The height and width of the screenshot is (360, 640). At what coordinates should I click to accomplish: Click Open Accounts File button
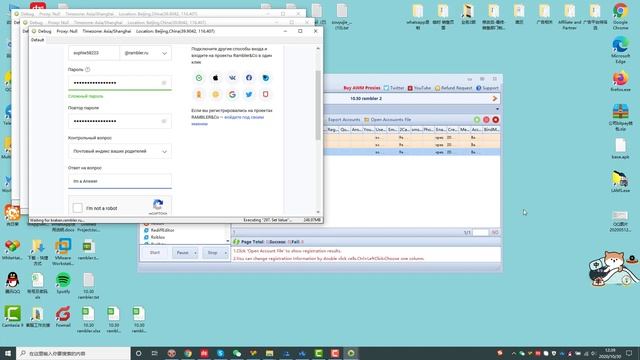tap(388, 120)
